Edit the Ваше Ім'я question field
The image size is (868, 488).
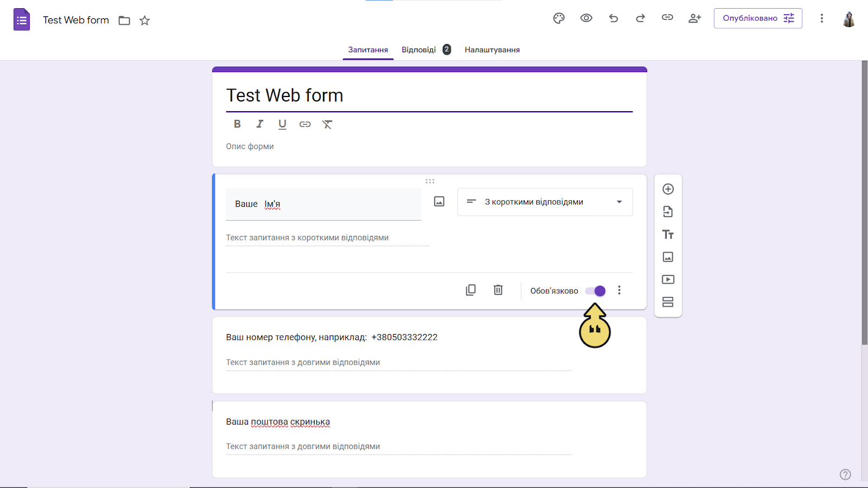tap(323, 204)
